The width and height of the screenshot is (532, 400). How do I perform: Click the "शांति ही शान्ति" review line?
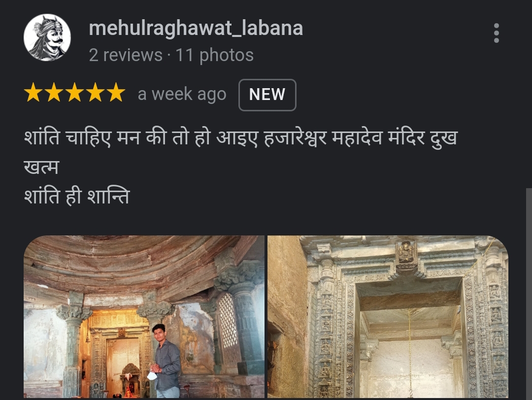tap(77, 197)
